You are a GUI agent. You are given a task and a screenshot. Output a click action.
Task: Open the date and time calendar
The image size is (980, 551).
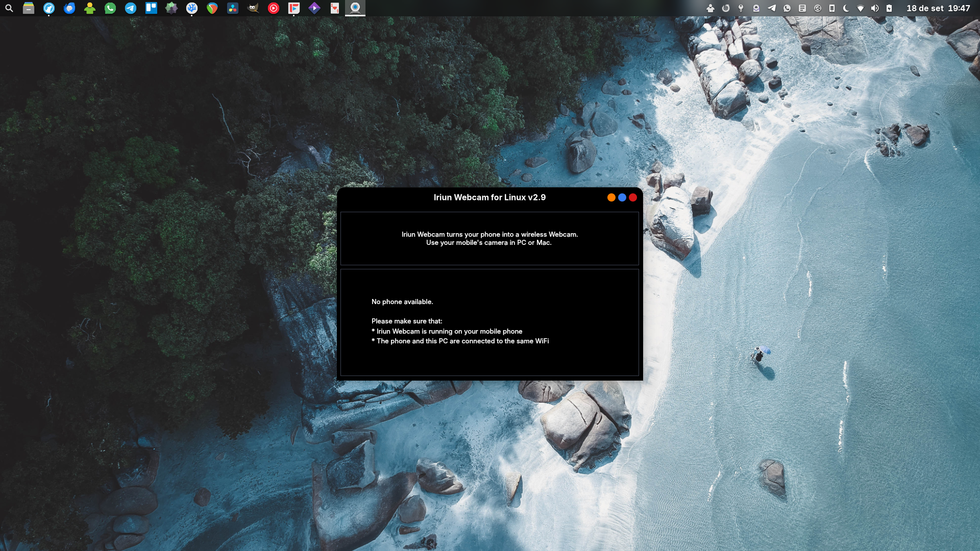click(x=938, y=8)
